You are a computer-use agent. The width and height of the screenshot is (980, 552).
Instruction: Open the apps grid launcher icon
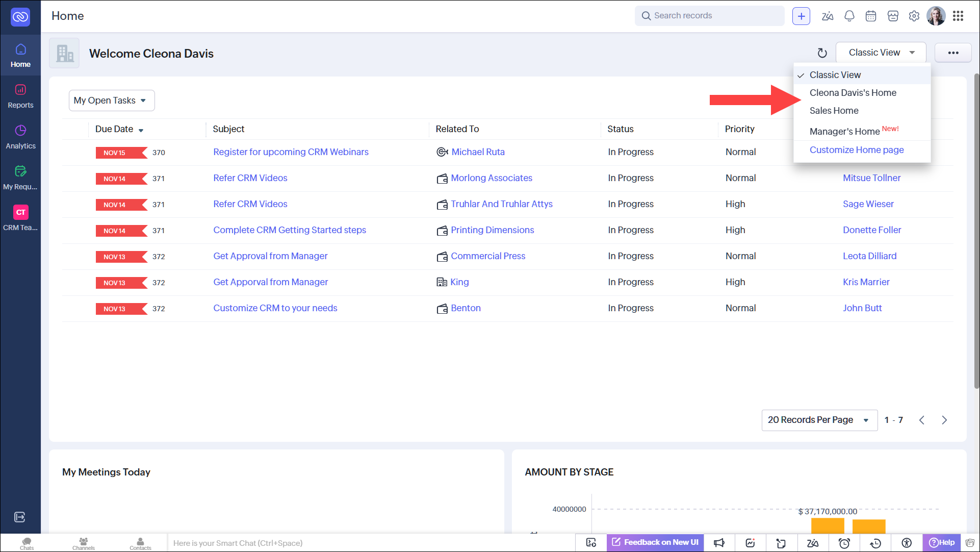click(958, 16)
